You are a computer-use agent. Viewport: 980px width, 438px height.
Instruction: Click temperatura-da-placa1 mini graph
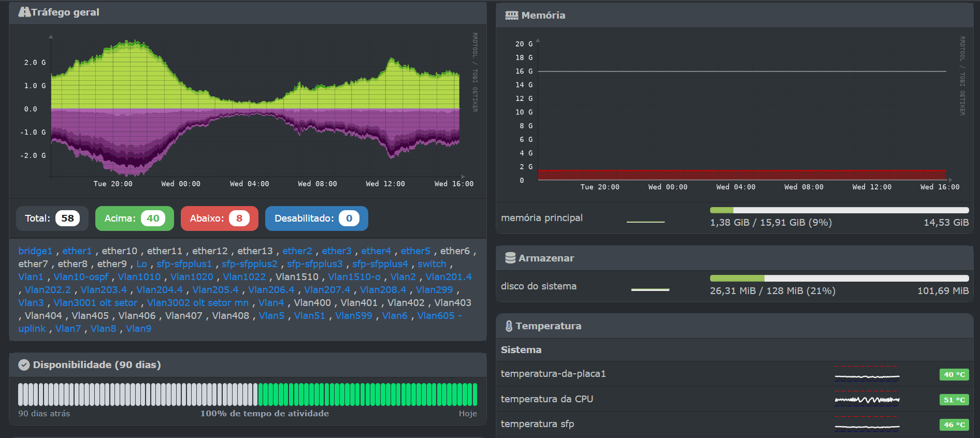(867, 375)
